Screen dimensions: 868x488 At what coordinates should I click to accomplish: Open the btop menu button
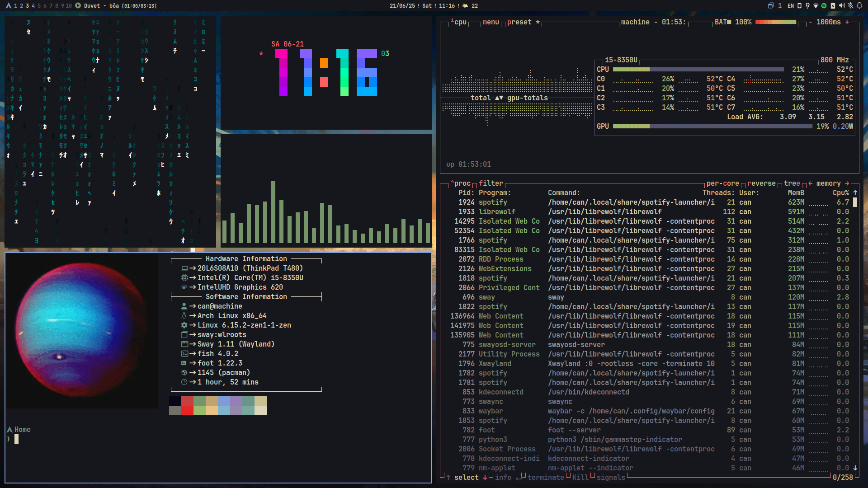491,22
